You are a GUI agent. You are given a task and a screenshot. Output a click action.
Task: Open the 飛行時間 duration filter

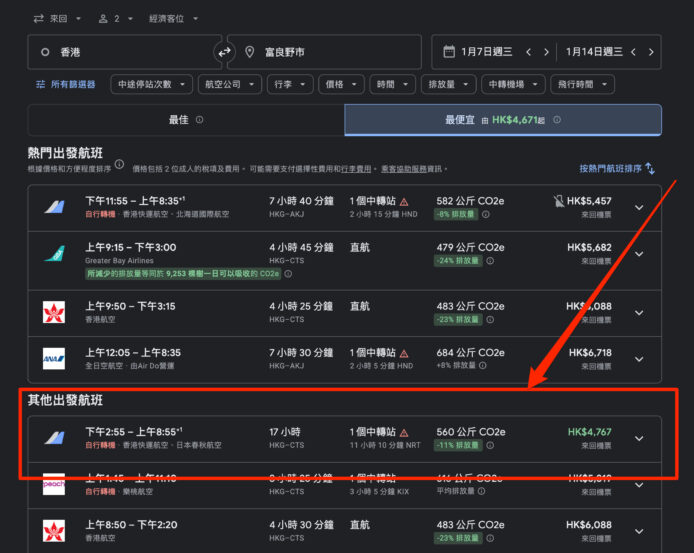582,84
